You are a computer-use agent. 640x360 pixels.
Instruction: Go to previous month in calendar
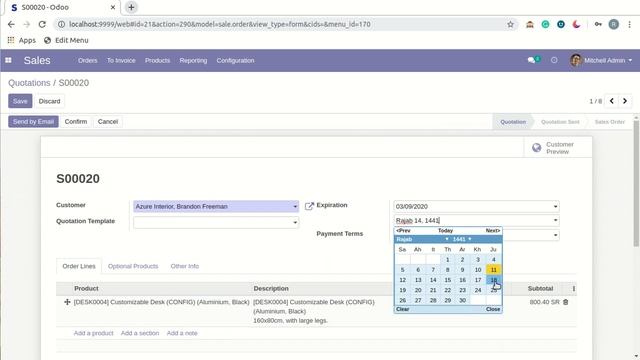point(403,231)
